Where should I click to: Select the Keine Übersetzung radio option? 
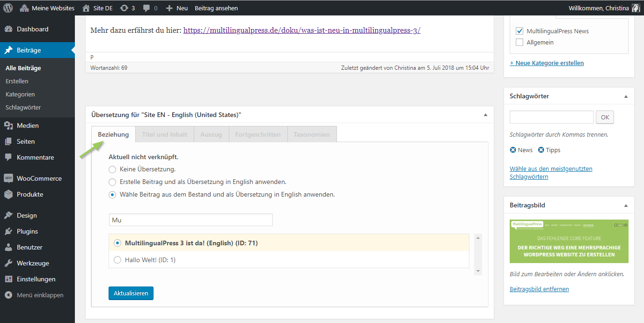click(112, 169)
